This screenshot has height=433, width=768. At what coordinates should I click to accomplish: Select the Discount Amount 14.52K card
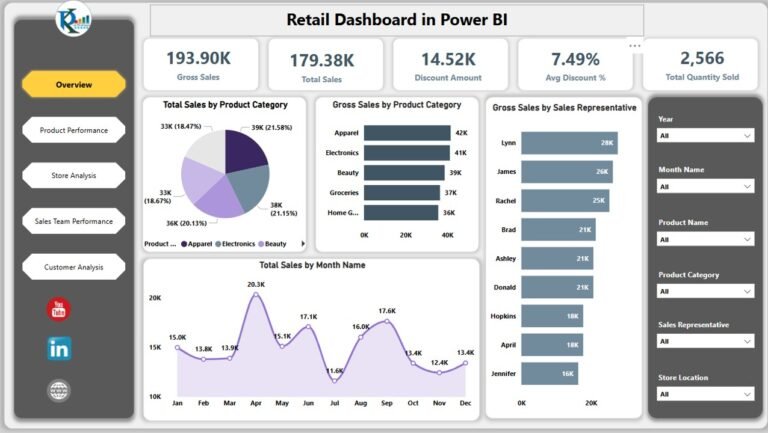pyautogui.click(x=451, y=65)
